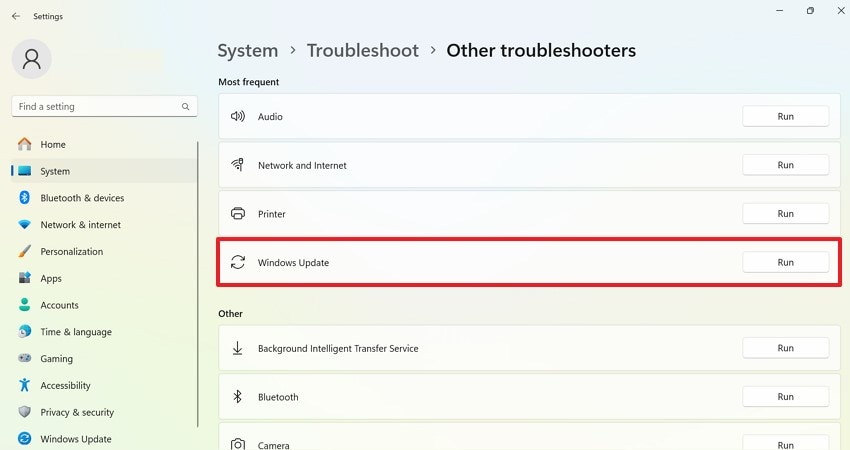Click the 'Other troubleshooters' page title
The height and width of the screenshot is (450, 850).
tap(541, 50)
